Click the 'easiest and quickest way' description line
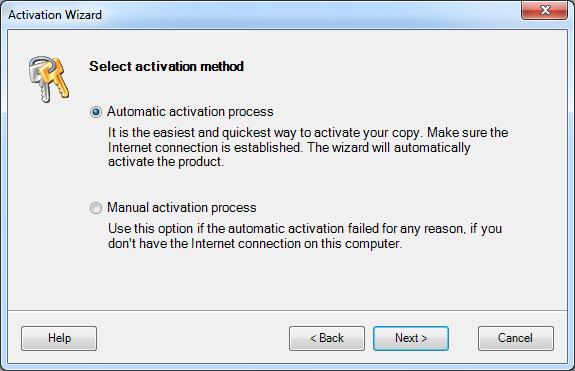 click(x=308, y=132)
